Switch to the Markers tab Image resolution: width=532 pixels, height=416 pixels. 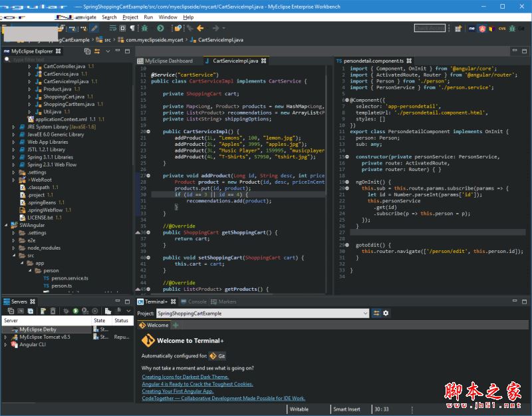click(223, 302)
